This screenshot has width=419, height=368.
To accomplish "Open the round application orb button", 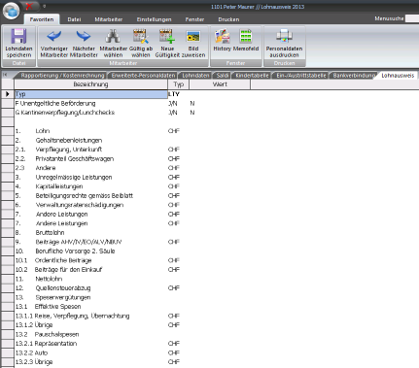I will tap(11, 11).
